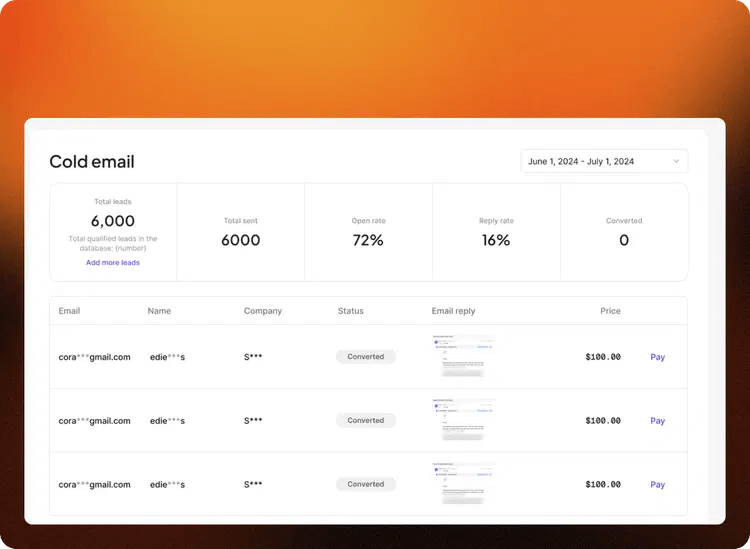The image size is (750, 549).
Task: Open the email reply thumbnail in the second row
Action: click(463, 420)
